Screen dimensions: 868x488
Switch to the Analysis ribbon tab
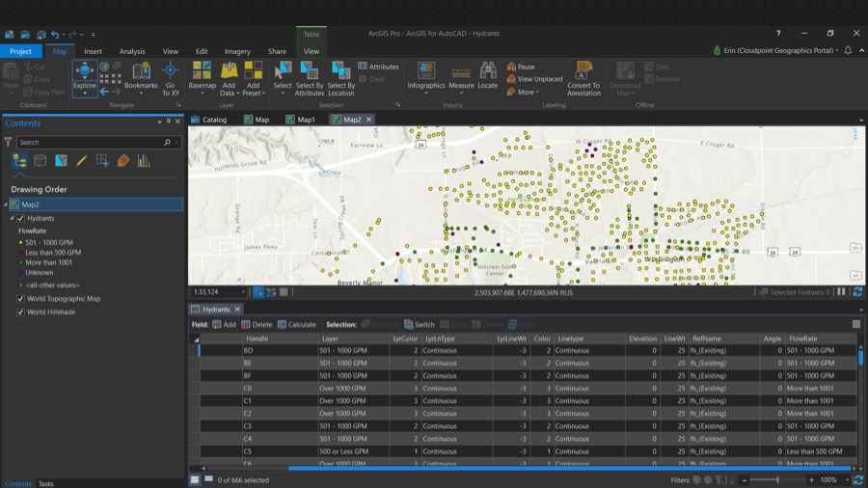[132, 51]
